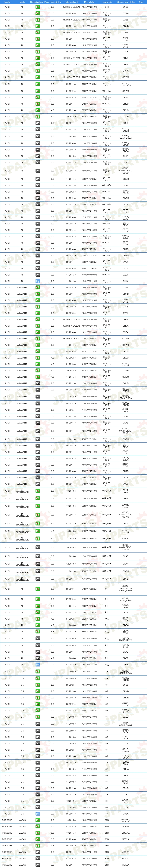Click the Pojemność silnika column header
The width and height of the screenshot is (147, 868).
point(52,2)
